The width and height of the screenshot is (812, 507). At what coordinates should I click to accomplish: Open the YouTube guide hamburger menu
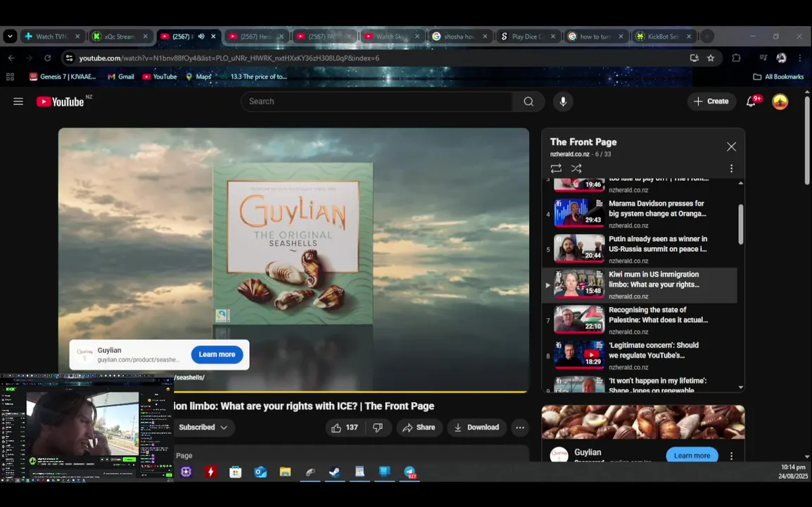tap(18, 101)
